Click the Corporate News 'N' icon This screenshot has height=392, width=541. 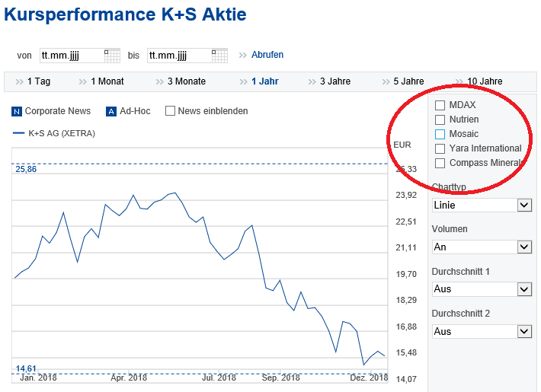(x=17, y=111)
